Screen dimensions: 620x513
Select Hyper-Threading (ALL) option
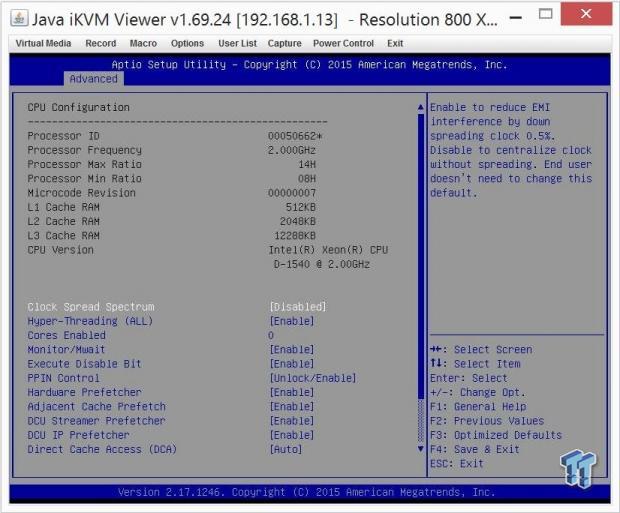(x=90, y=321)
